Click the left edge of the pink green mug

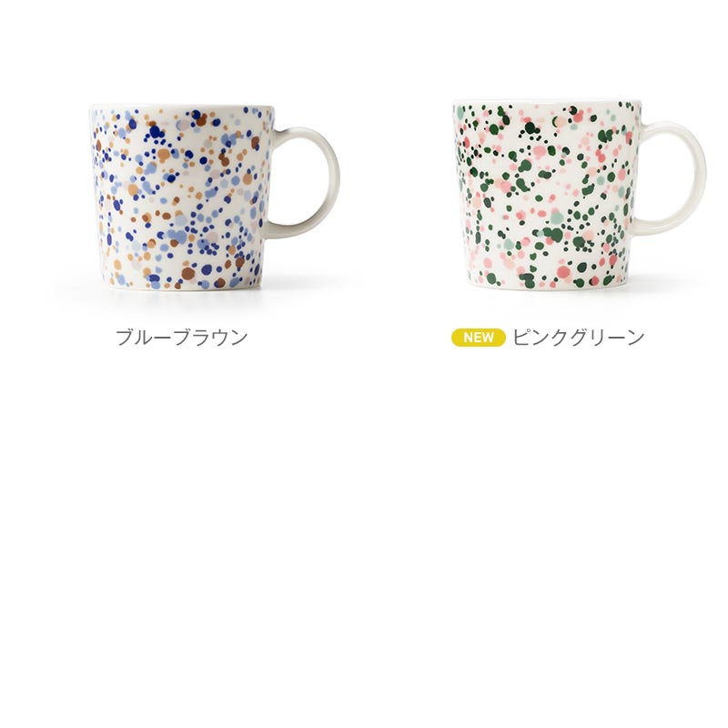coord(460,193)
